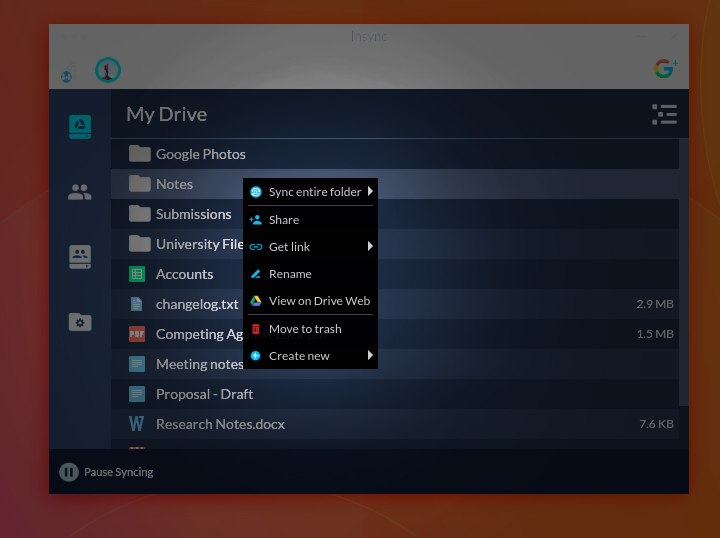
Task: Click the University Files folder icon
Action: [x=140, y=244]
